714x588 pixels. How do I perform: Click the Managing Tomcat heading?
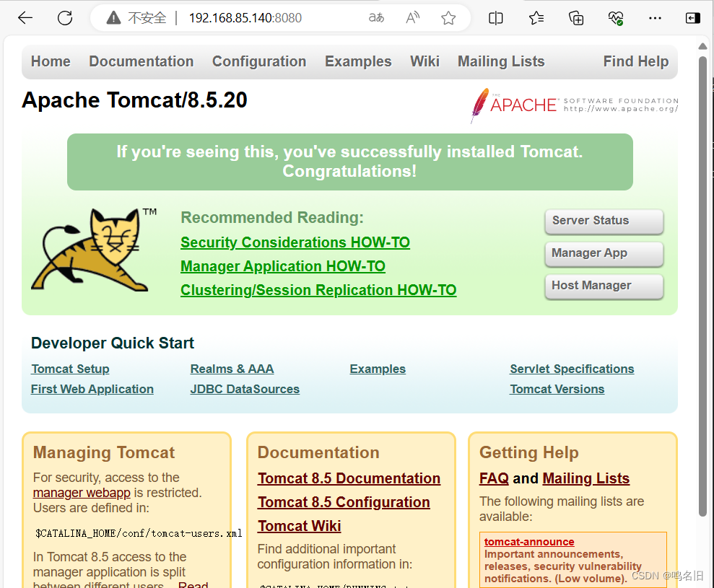pos(104,452)
